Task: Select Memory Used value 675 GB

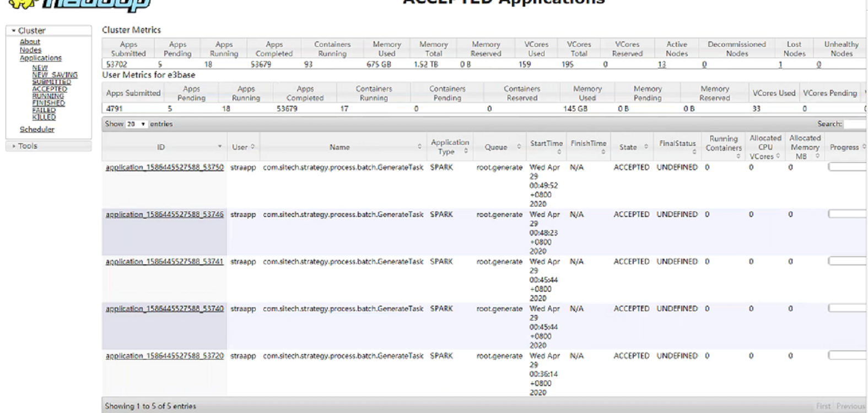Action: [379, 64]
